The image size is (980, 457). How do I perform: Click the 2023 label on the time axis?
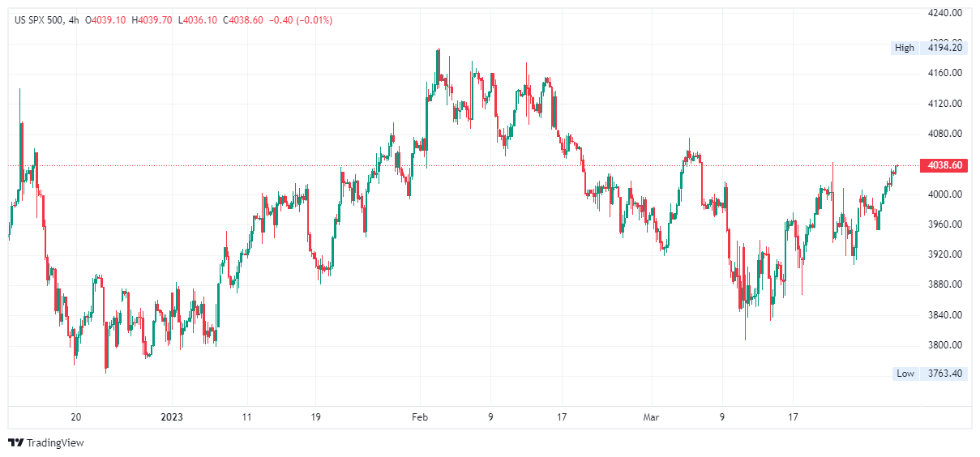(x=172, y=417)
